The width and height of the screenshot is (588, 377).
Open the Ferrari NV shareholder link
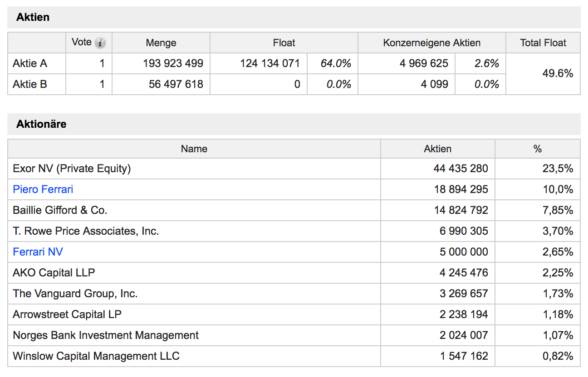click(x=38, y=252)
